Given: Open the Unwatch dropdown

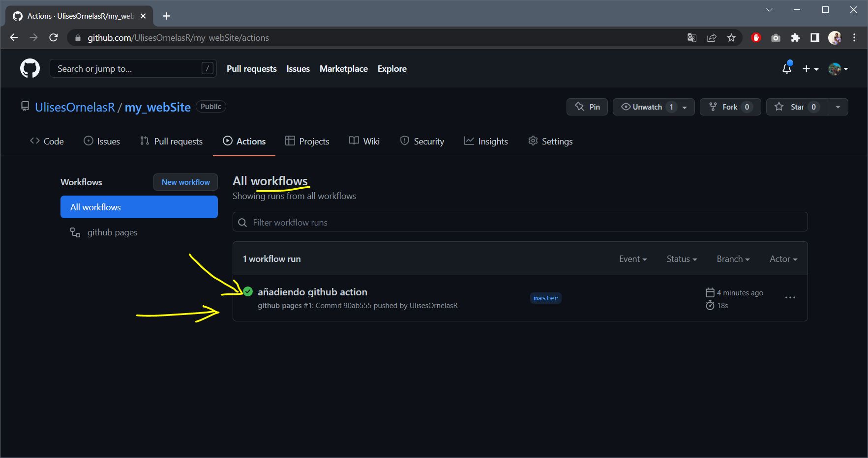Looking at the screenshot, I should [x=654, y=107].
